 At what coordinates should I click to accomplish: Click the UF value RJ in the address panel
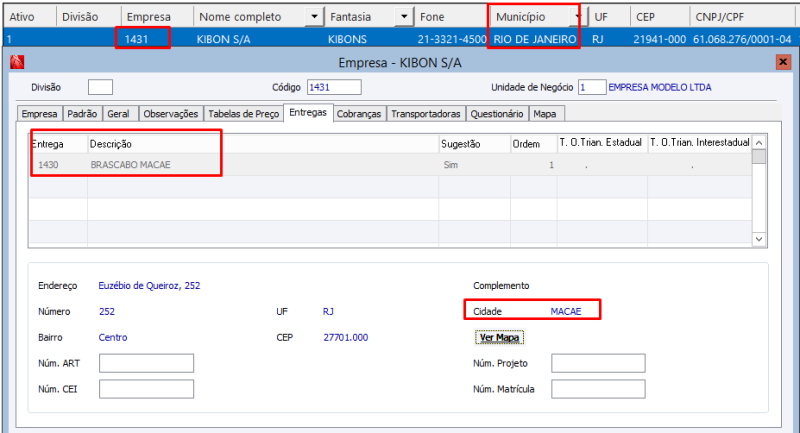(328, 312)
